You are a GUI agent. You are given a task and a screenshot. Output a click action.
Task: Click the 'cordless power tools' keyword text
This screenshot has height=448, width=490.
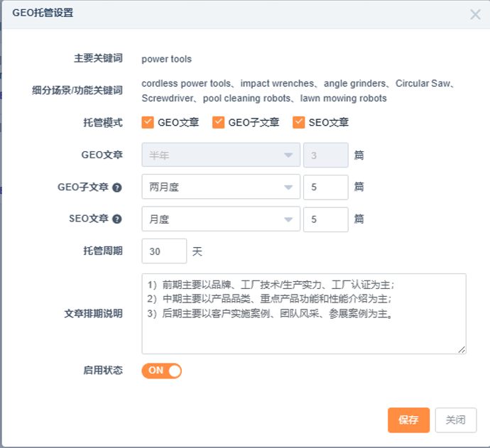coord(186,83)
